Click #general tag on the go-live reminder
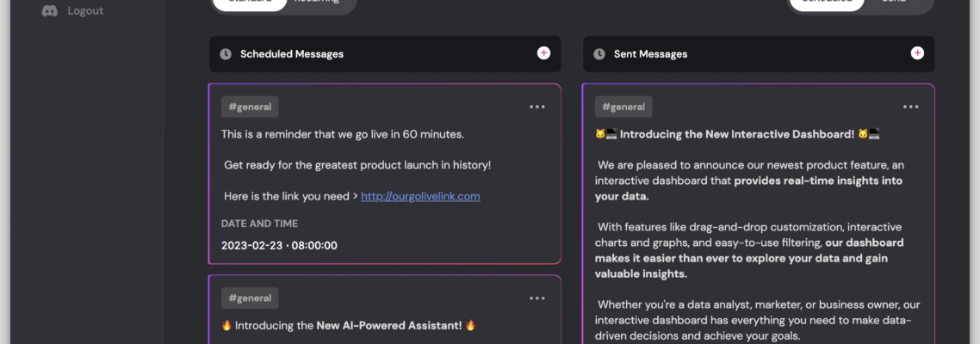The image size is (980, 344). point(250,107)
